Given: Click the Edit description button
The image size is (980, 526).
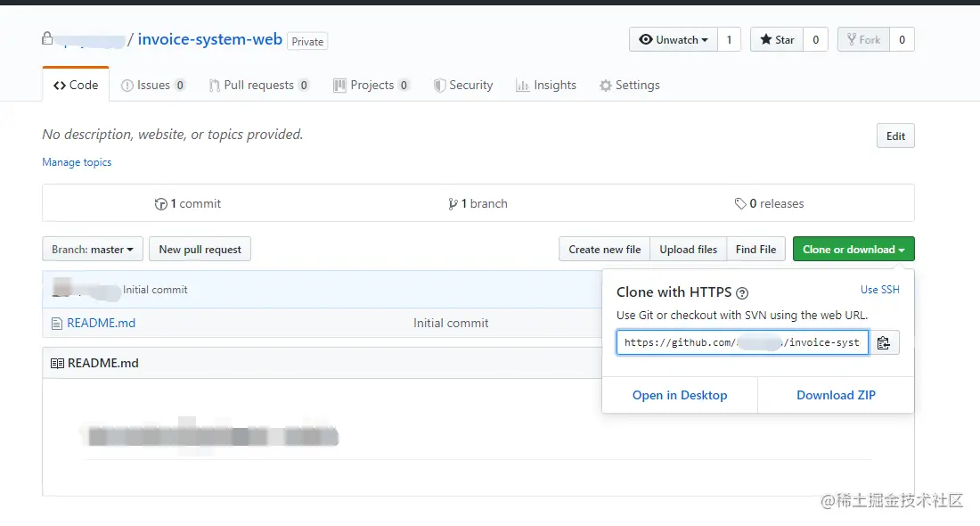Looking at the screenshot, I should 895,136.
